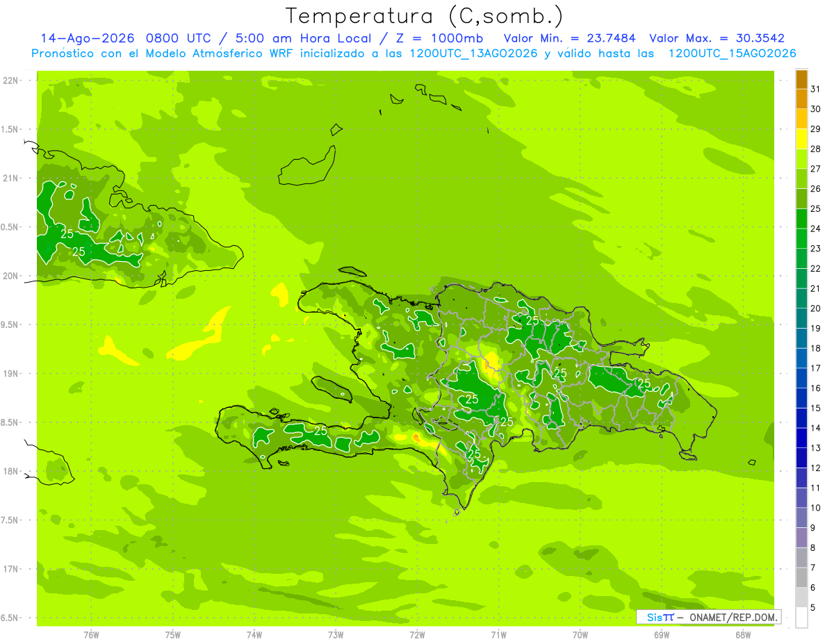Screen dimensions: 834x644
Task: Click the '76W' longitude axis label
Action: click(x=91, y=634)
